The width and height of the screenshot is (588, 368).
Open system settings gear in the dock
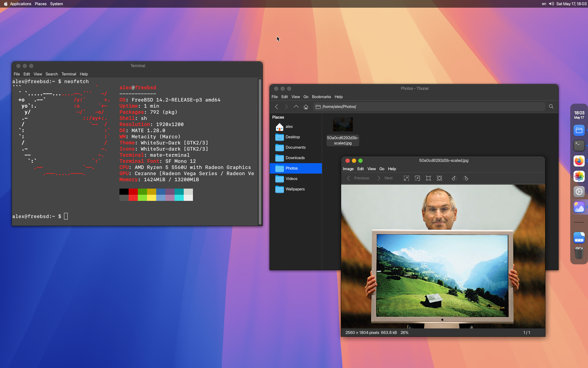pos(579,192)
